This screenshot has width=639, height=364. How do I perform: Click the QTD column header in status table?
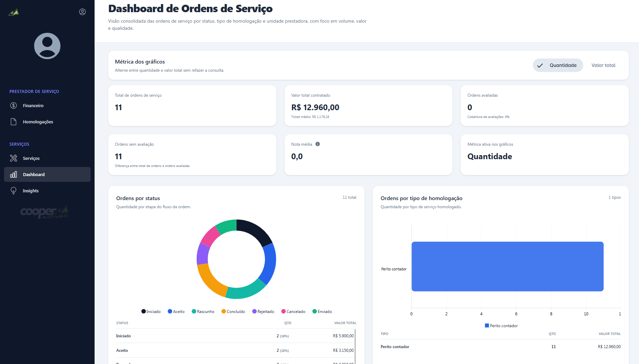pyautogui.click(x=288, y=323)
